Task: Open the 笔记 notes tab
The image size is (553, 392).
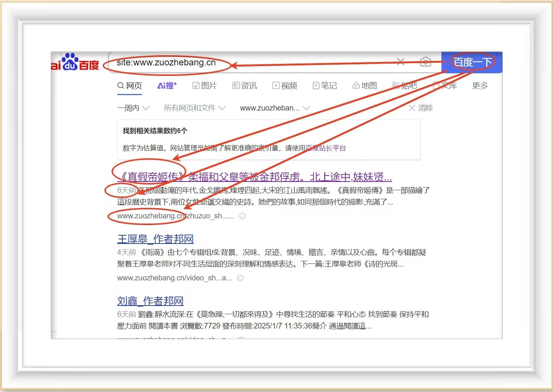Action: coord(325,86)
